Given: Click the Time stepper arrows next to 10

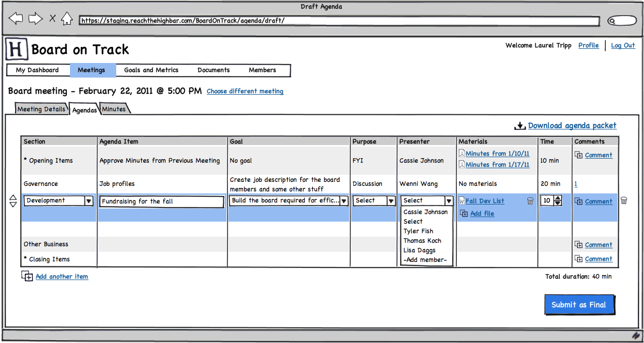Looking at the screenshot, I should (557, 200).
